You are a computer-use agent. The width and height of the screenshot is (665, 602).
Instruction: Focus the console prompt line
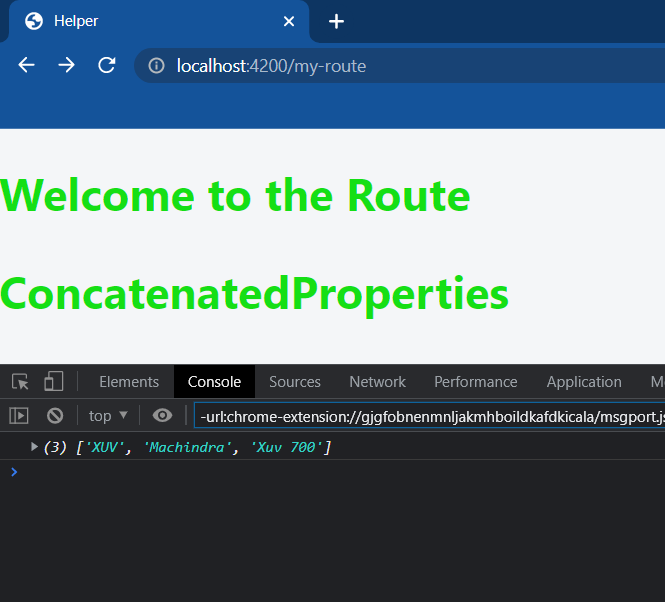coord(332,472)
